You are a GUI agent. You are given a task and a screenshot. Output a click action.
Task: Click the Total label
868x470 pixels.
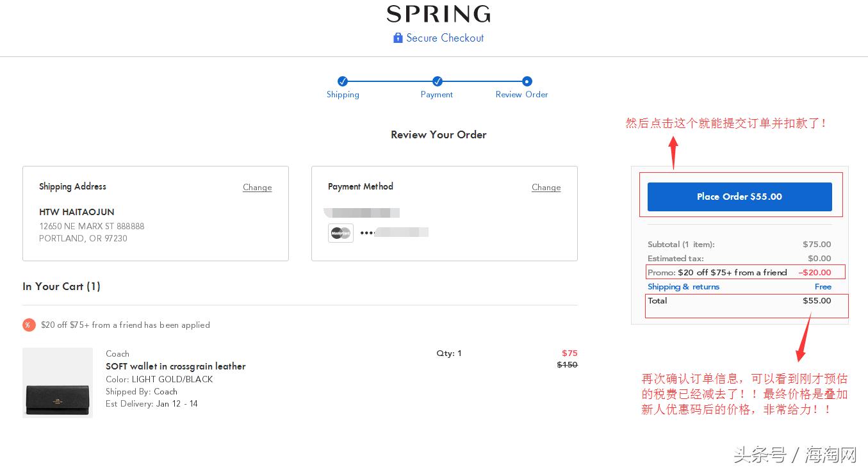657,300
